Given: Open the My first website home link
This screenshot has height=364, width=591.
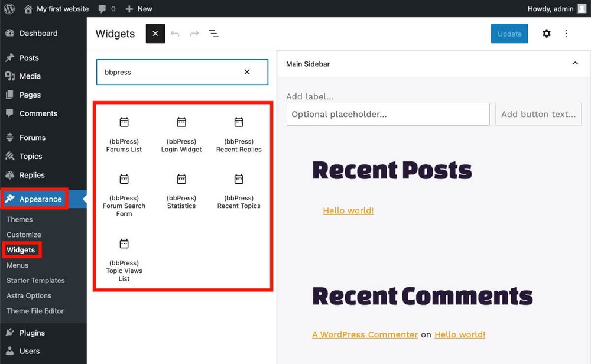Looking at the screenshot, I should [x=57, y=9].
